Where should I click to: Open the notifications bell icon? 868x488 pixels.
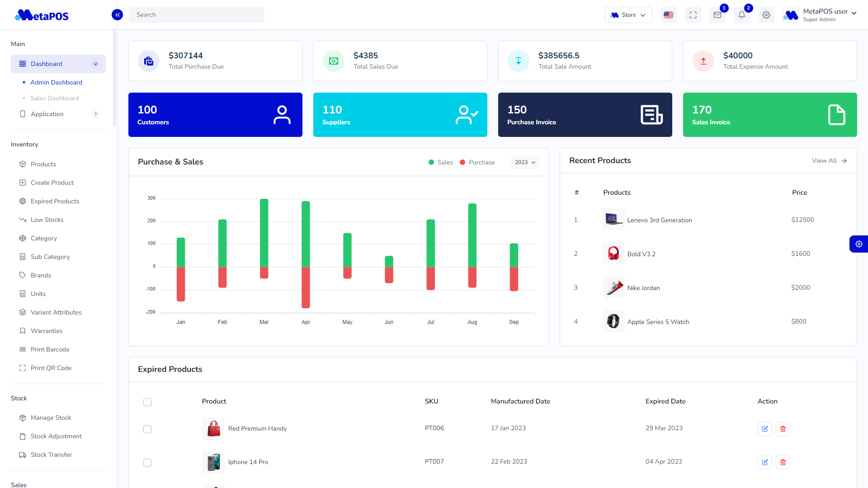click(741, 15)
